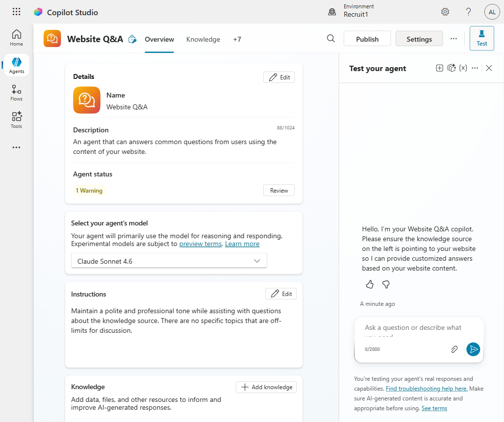The width and height of the screenshot is (504, 422).
Task: Show more sidebar options ellipsis
Action: [x=16, y=148]
